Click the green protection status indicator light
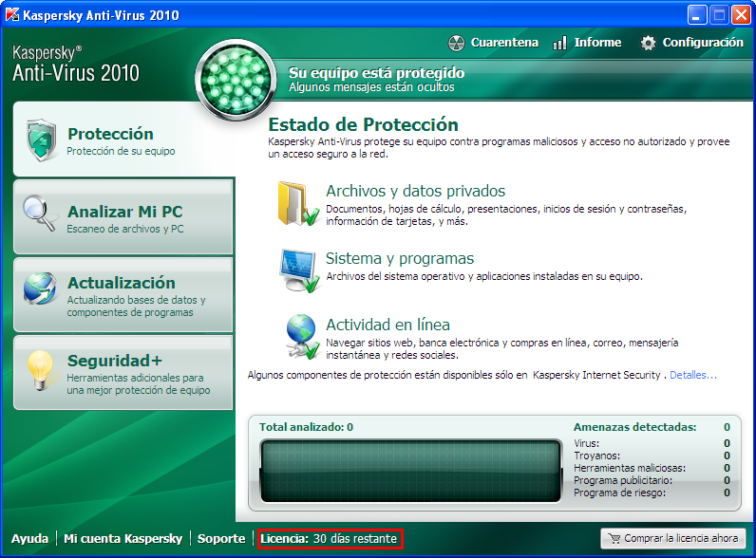This screenshot has height=558, width=756. pos(236,80)
